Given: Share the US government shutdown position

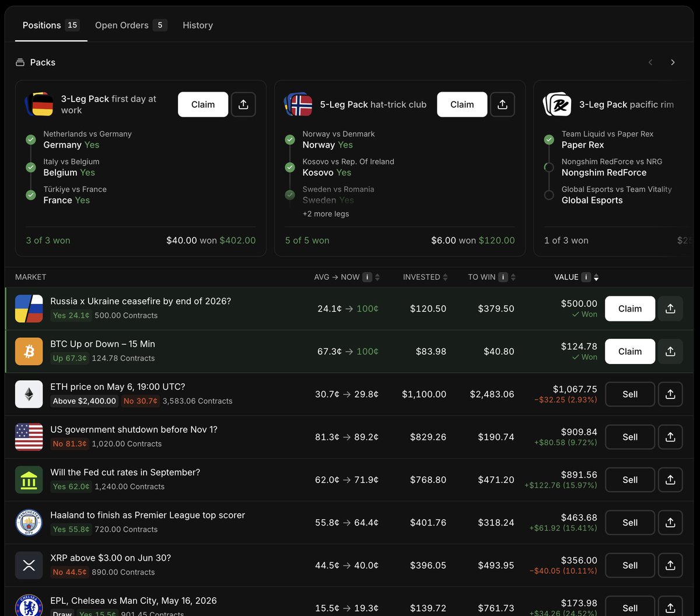Looking at the screenshot, I should pyautogui.click(x=670, y=437).
